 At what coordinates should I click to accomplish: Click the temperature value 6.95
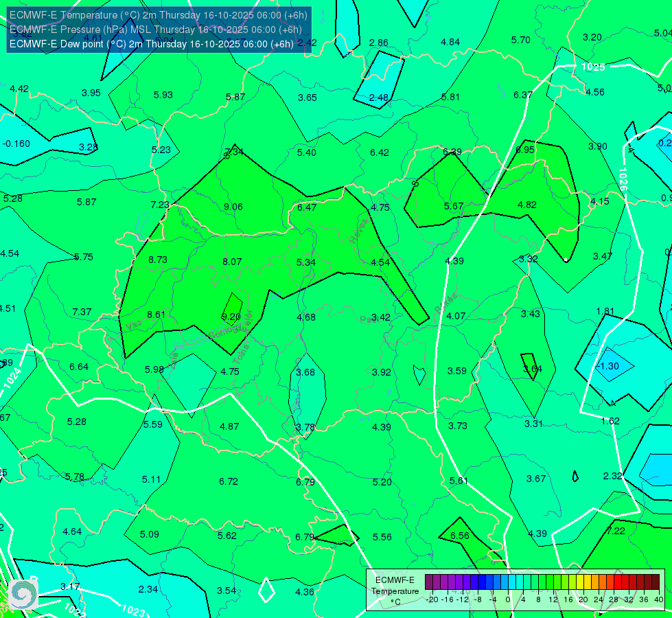(x=525, y=150)
